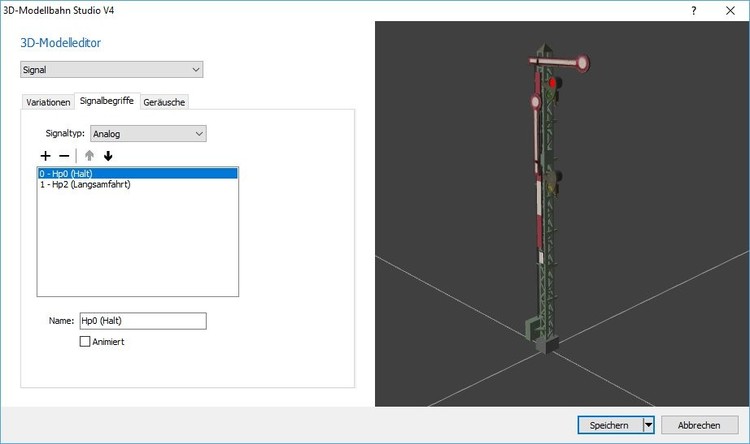Open the Signal model type dropdown
750x444 pixels.
coord(112,69)
